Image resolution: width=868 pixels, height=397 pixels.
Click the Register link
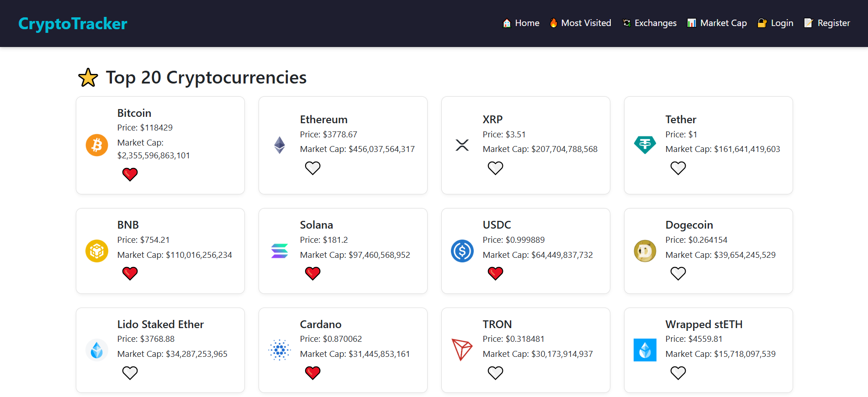827,23
